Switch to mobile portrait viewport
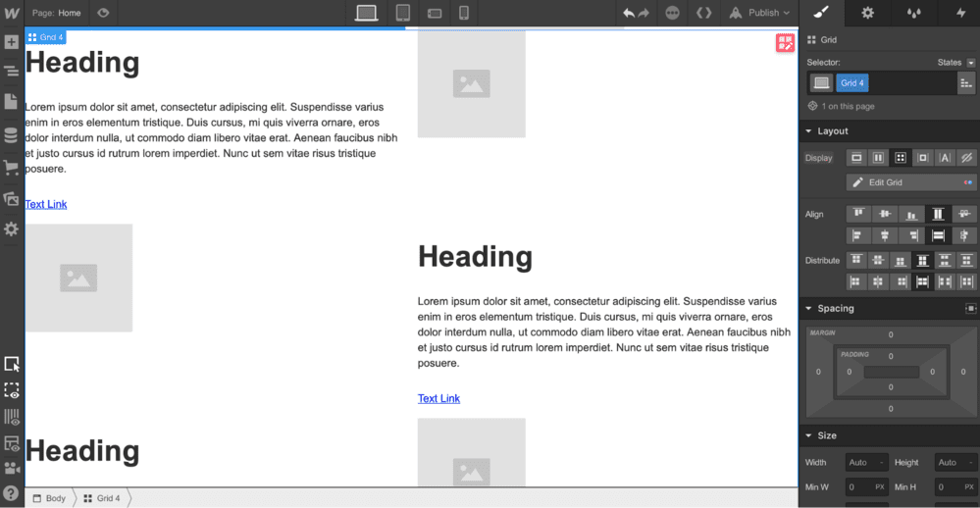The width and height of the screenshot is (980, 508). pyautogui.click(x=464, y=13)
